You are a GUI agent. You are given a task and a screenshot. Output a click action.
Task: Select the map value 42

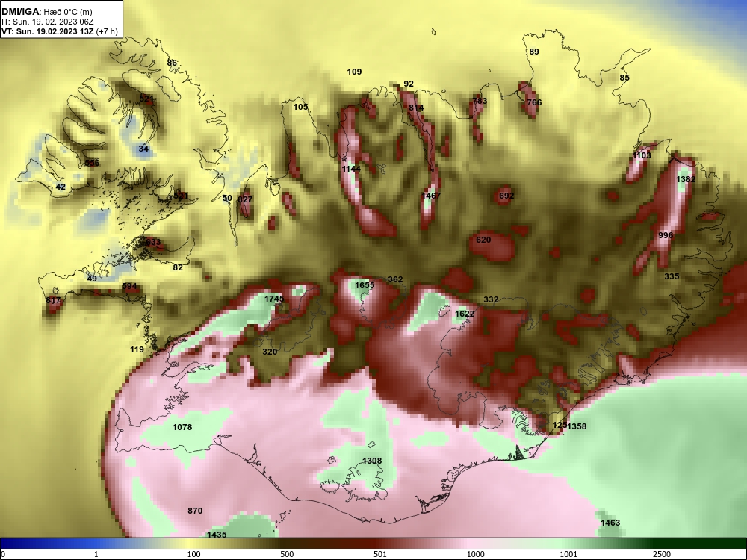[x=61, y=187]
